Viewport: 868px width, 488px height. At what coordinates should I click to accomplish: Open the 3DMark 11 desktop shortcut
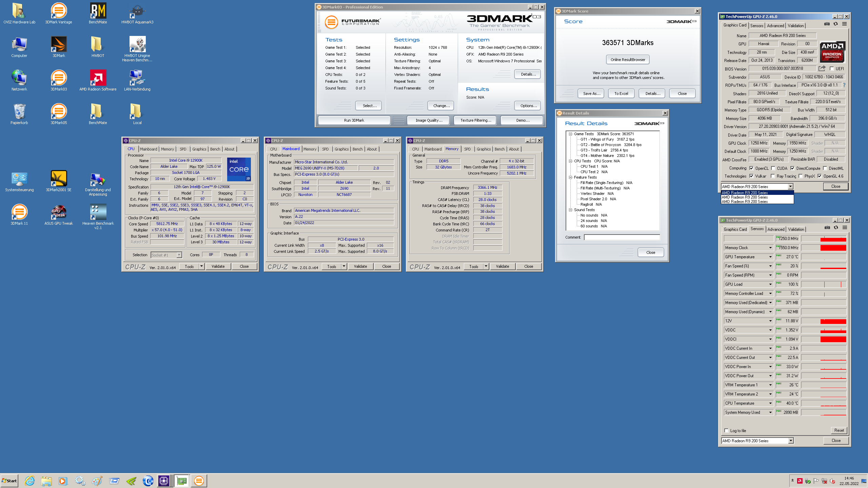[19, 215]
